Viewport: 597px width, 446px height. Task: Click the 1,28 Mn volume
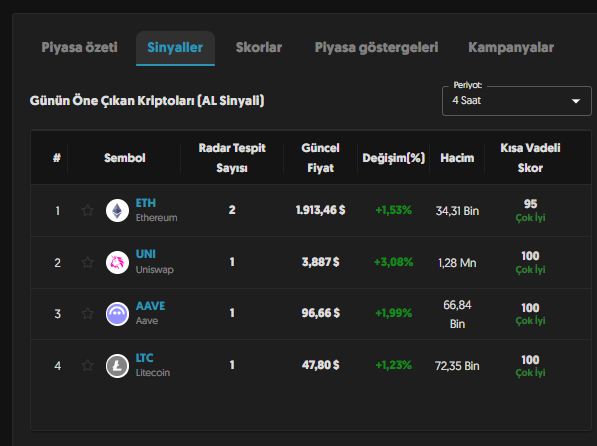point(457,263)
